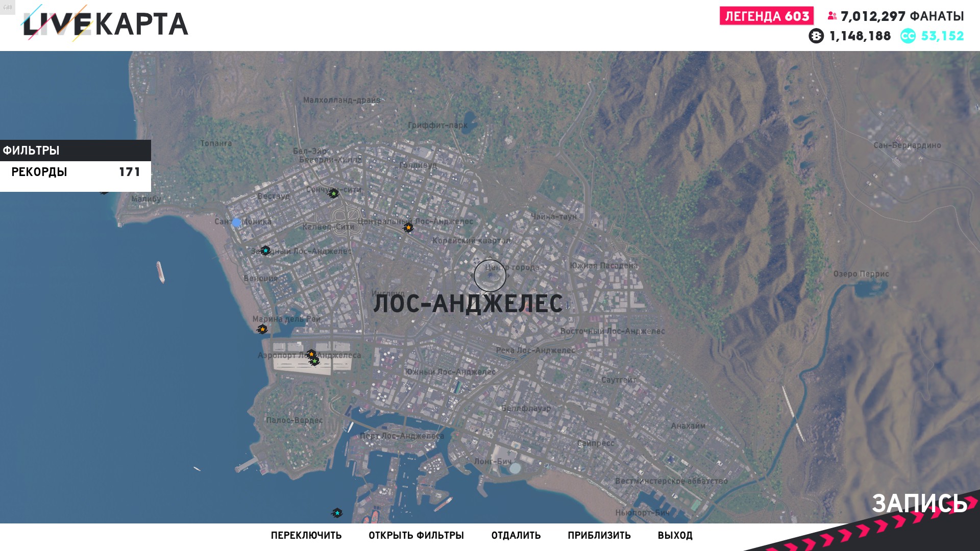
Task: Click the Гриффит-парк map label
Action: (x=437, y=125)
